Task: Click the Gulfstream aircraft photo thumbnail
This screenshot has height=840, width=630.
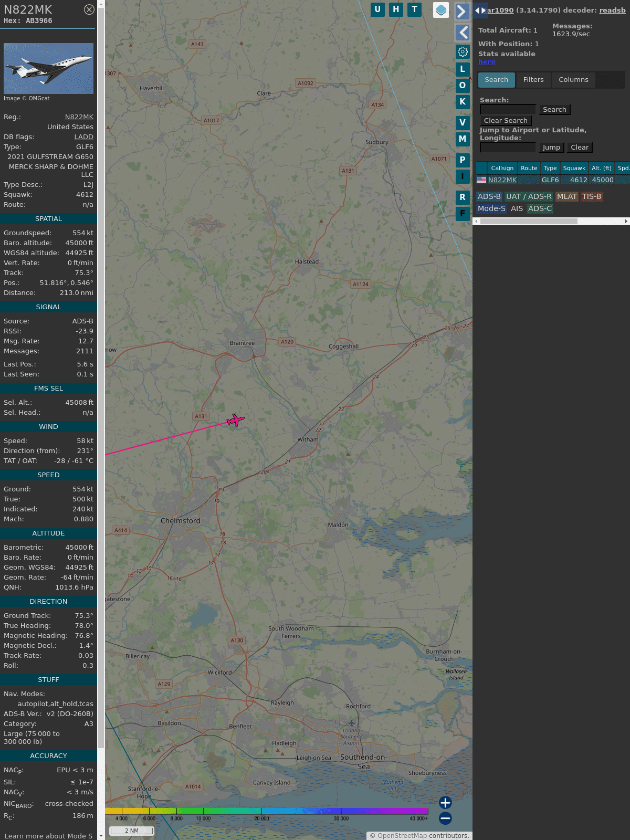Action: point(48,69)
